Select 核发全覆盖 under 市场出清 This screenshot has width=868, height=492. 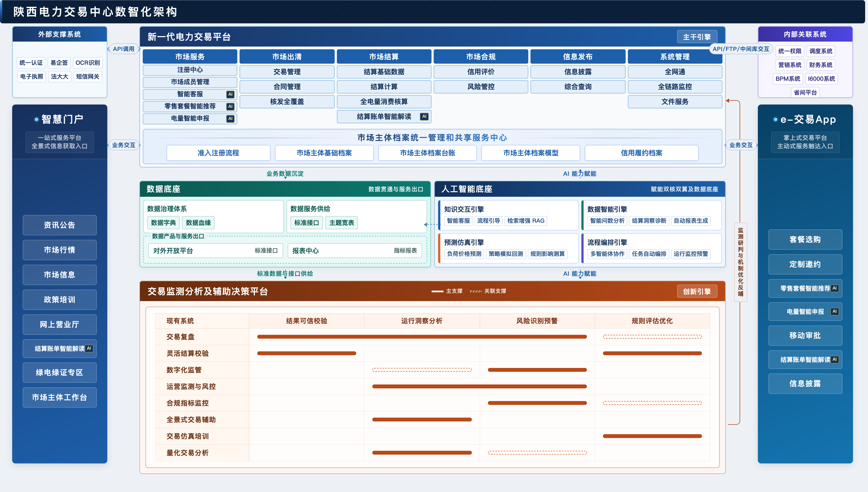[x=287, y=102]
